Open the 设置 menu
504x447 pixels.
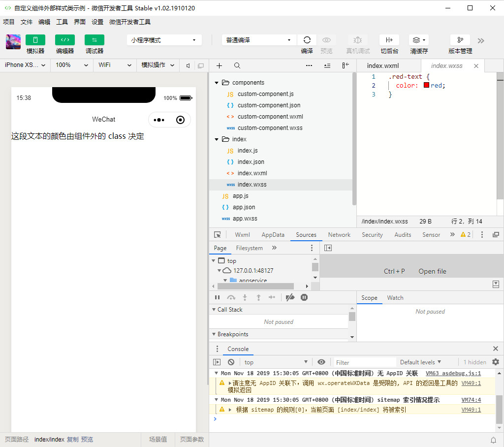pyautogui.click(x=97, y=22)
